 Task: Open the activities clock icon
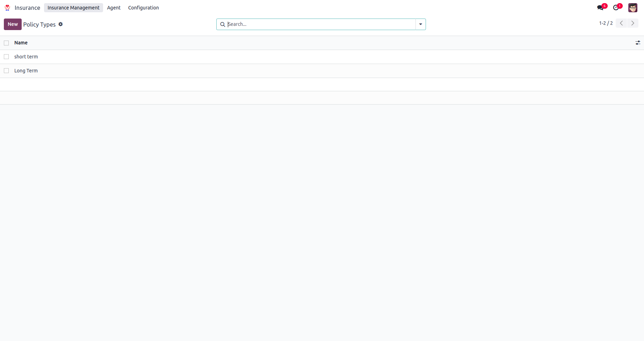point(616,8)
